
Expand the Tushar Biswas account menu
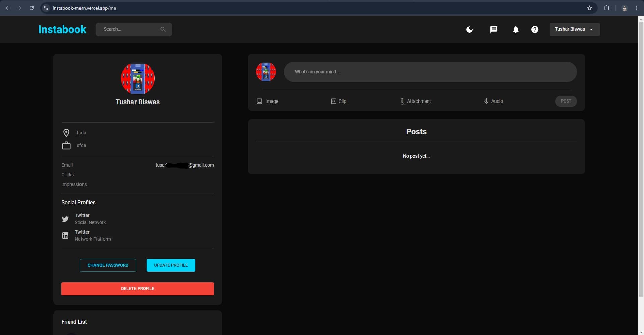point(575,29)
